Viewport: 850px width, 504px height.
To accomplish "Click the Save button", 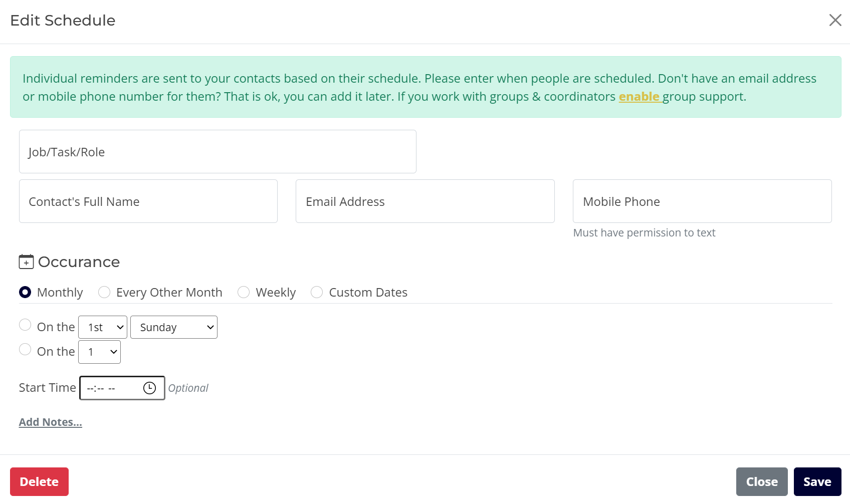I will pyautogui.click(x=817, y=482).
